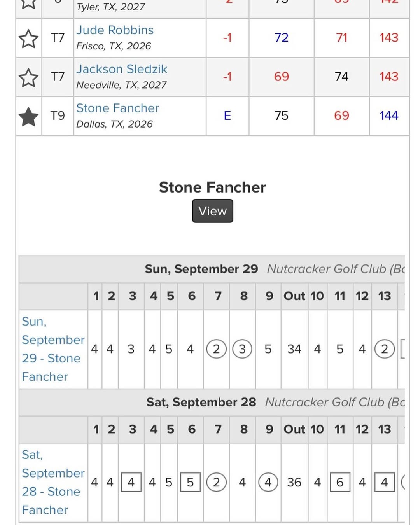Click boxed 6 on Saturday hole 11
Image resolution: width=420 pixels, height=525 pixels.
[340, 482]
